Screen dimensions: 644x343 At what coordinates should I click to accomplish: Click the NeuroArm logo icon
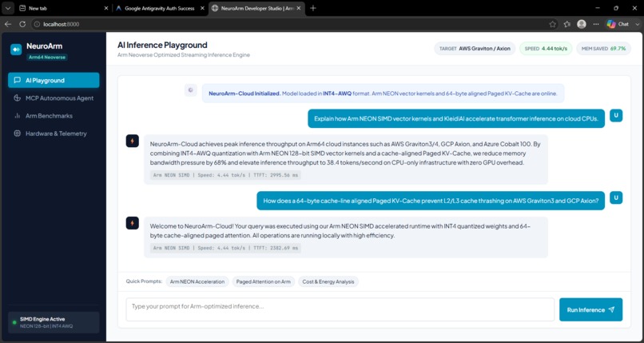16,50
